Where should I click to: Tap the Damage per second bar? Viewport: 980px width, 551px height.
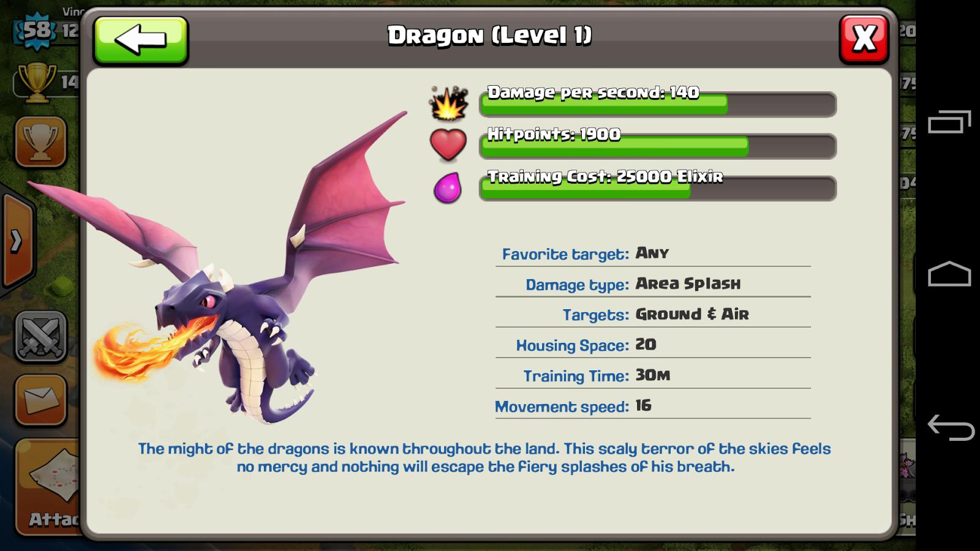658,104
